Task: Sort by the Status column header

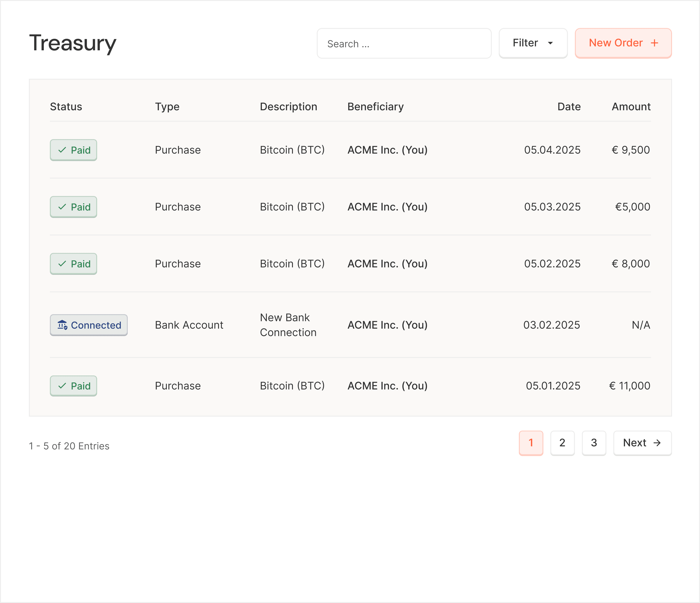Action: pos(66,107)
